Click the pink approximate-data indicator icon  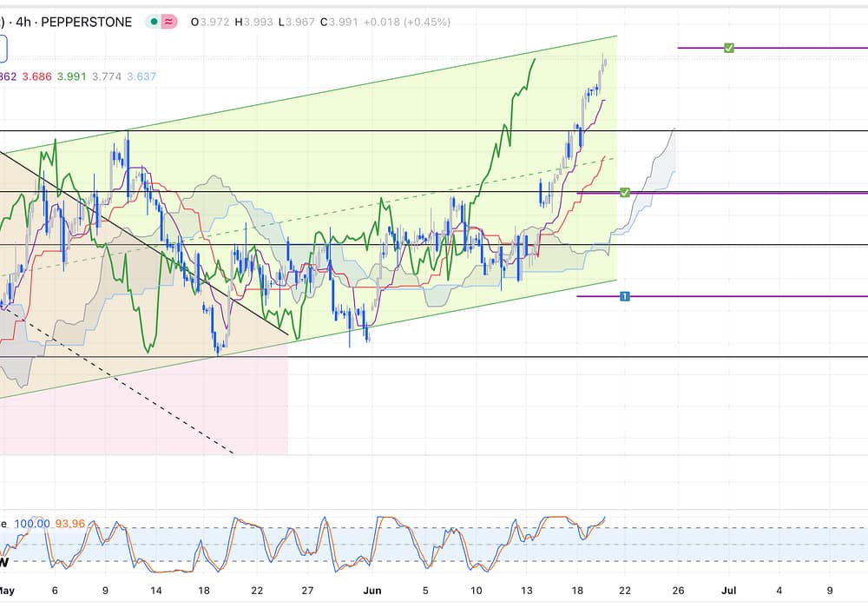tap(169, 22)
